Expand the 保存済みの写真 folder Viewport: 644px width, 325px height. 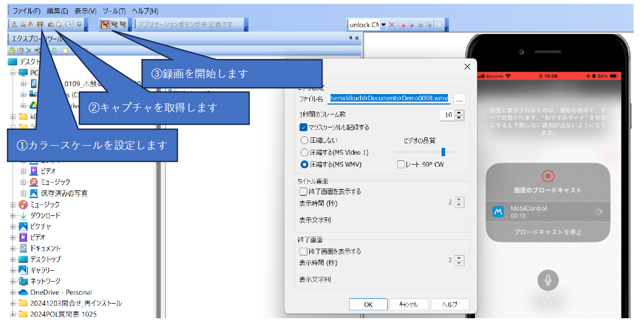(x=23, y=193)
